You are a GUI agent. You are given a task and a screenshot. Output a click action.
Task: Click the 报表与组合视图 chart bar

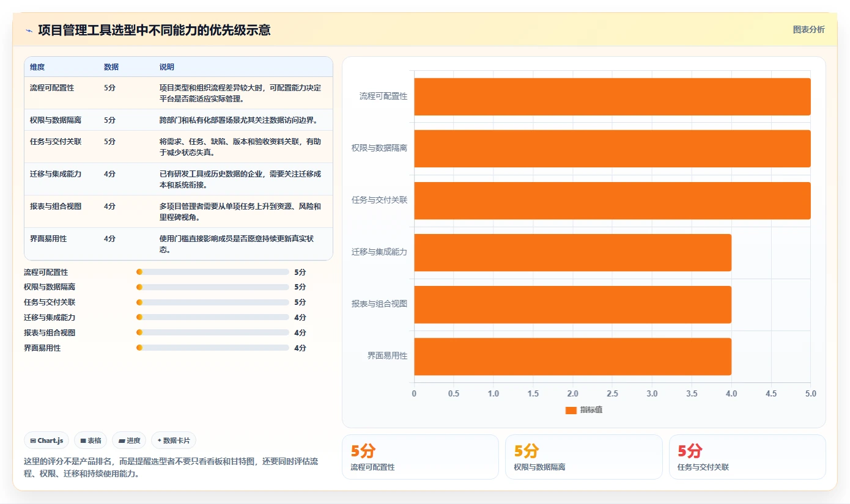coord(572,304)
